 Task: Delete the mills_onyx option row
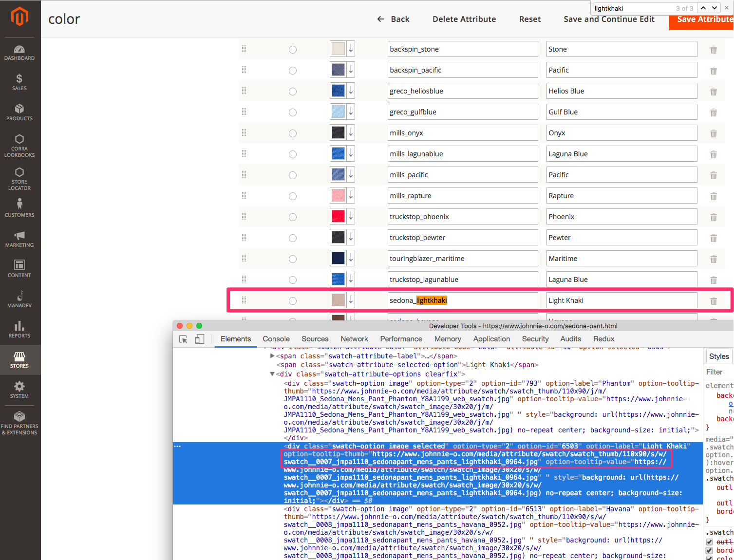pyautogui.click(x=714, y=133)
